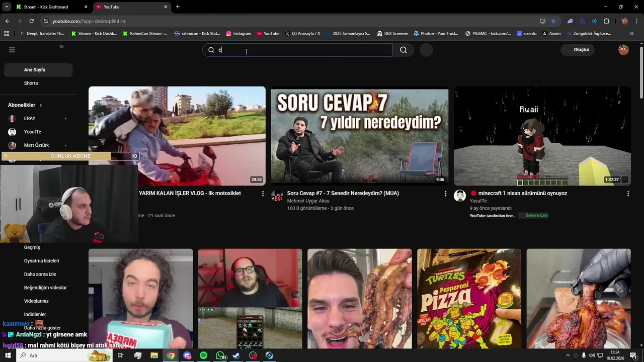The height and width of the screenshot is (362, 644).
Task: Click the youtube.com address bar URL
Action: click(89, 21)
